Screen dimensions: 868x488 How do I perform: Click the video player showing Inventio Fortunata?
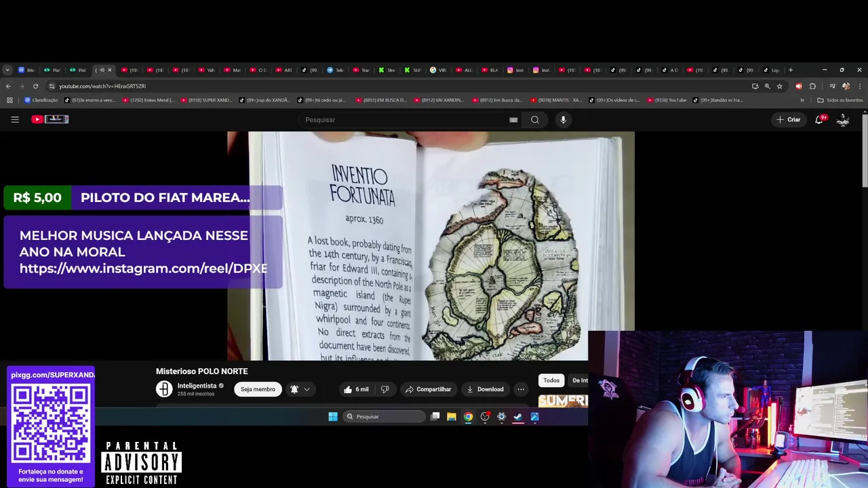(431, 245)
